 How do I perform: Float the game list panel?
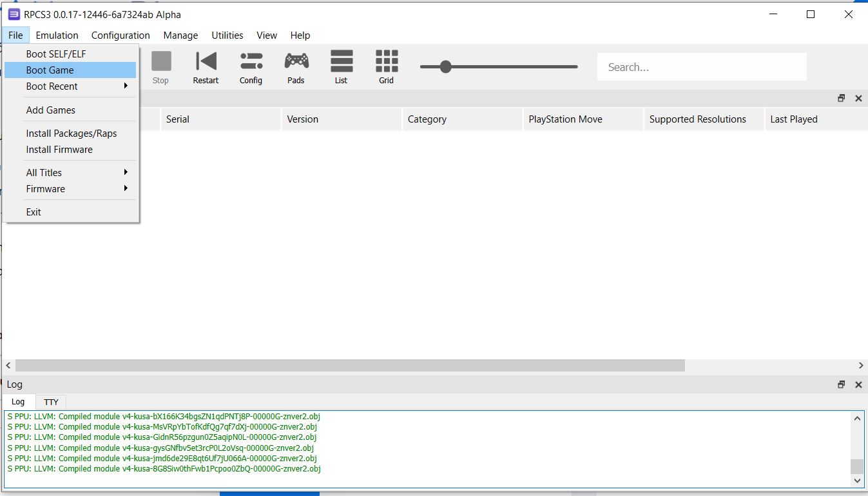(841, 99)
